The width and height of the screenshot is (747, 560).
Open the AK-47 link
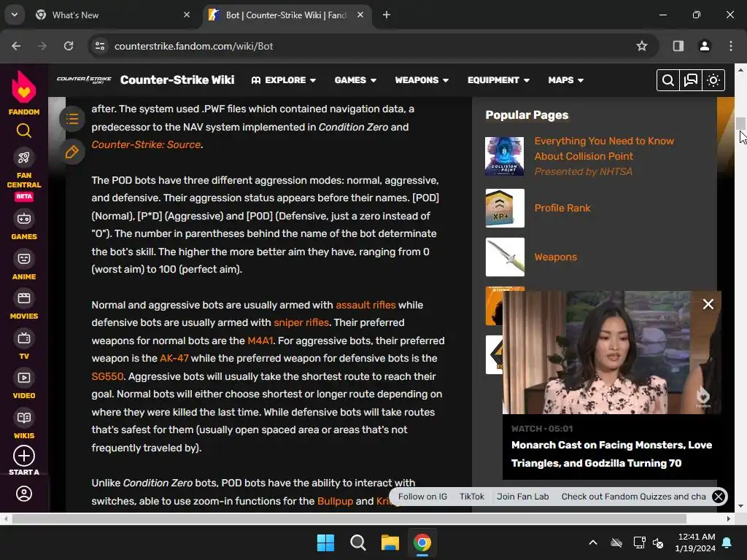[174, 358]
